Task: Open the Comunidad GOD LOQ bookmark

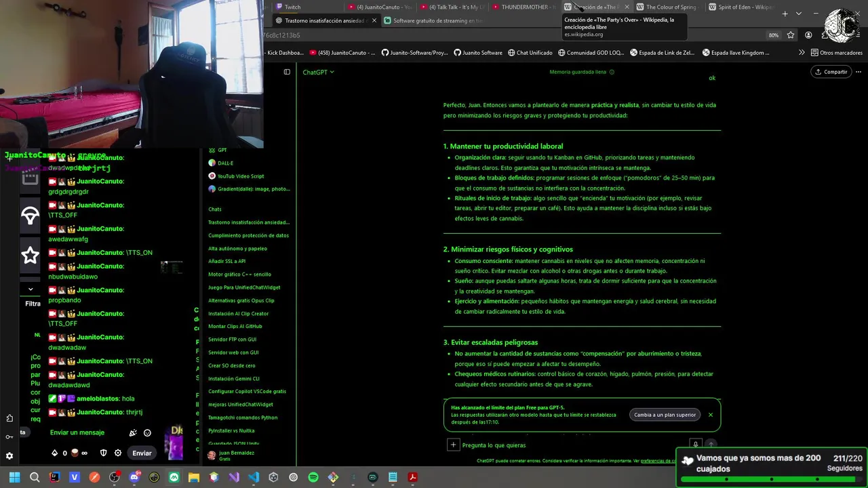Action: click(591, 52)
